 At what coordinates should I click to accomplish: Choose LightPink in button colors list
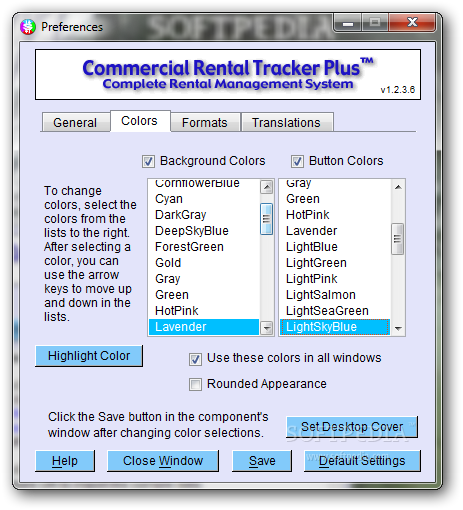[335, 279]
